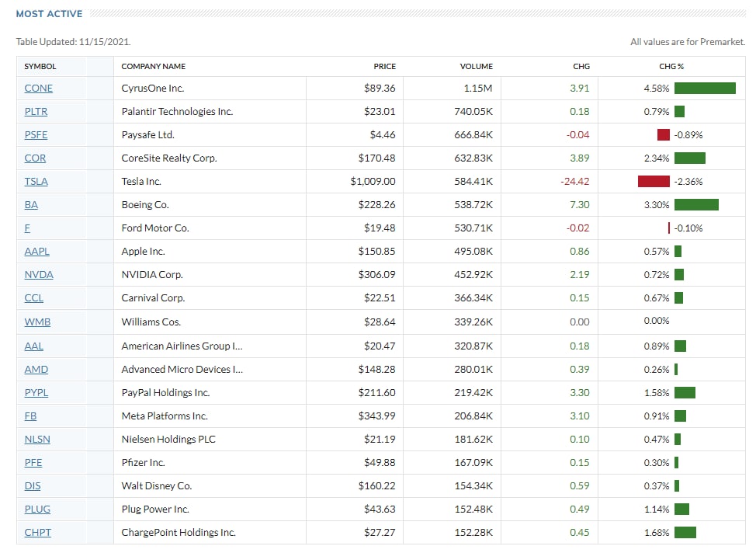Image resolution: width=756 pixels, height=553 pixels.
Task: Open the PLUG ticker link
Action: [37, 510]
